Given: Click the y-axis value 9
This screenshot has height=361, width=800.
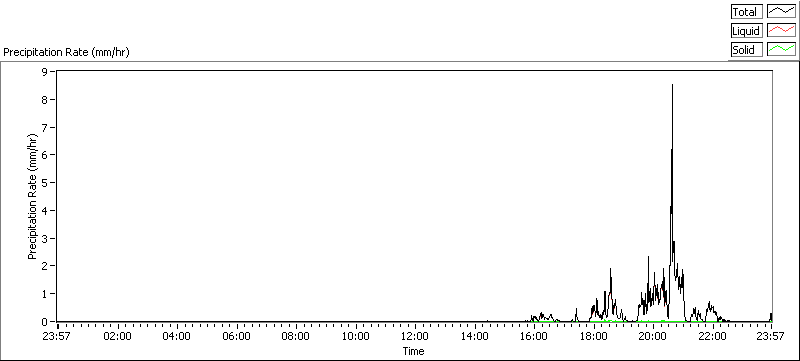Looking at the screenshot, I should [44, 71].
